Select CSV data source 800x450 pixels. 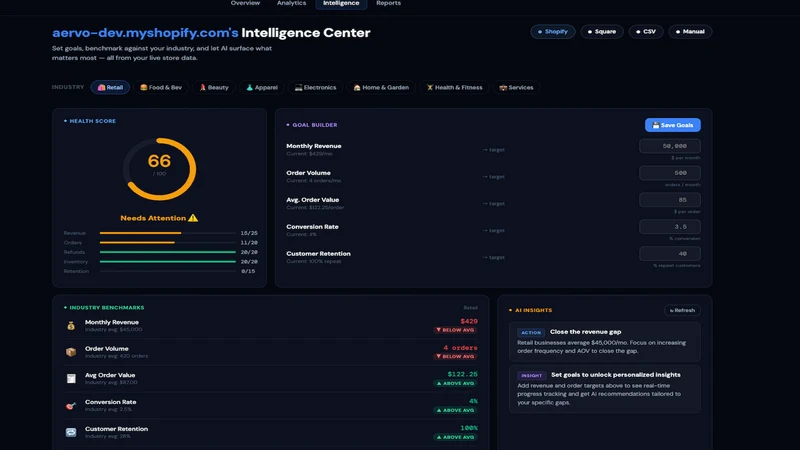point(645,32)
